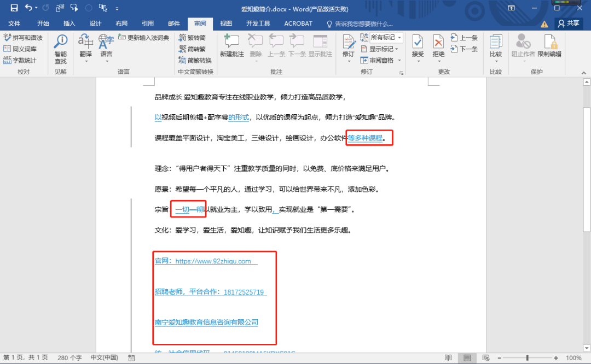Launch Smart Lookup (智能查找)
Screen dimensions: 591x364
(x=60, y=49)
